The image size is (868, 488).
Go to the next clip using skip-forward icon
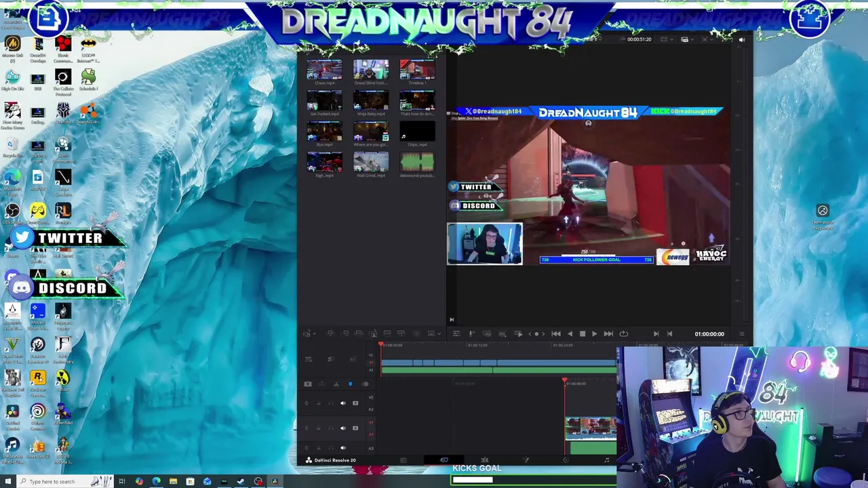pyautogui.click(x=656, y=333)
